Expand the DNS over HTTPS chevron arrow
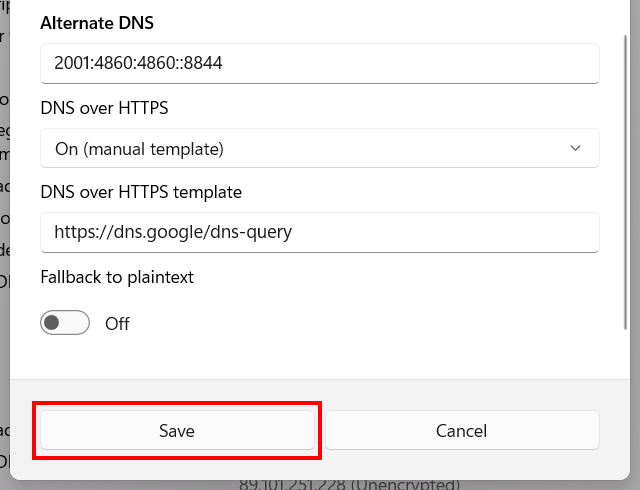Image resolution: width=640 pixels, height=490 pixels. [575, 148]
